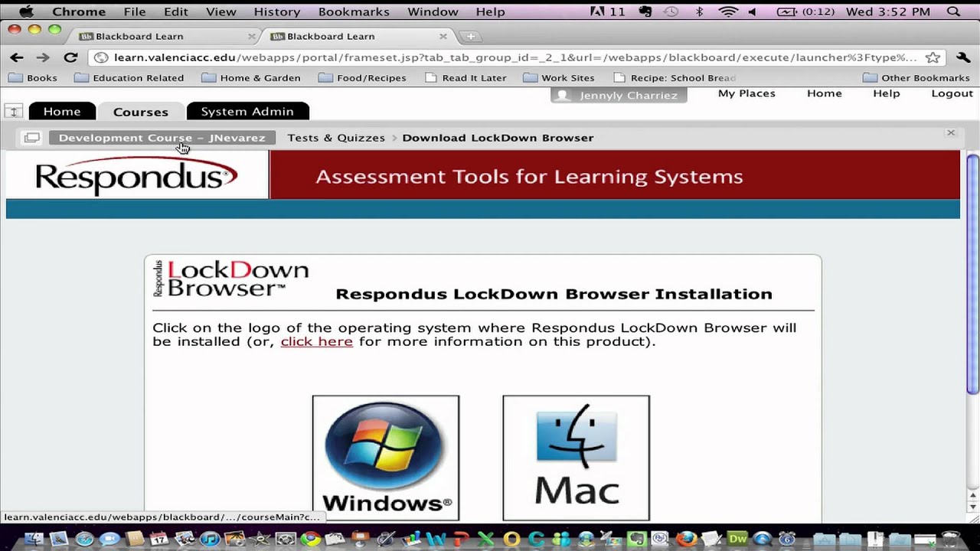The height and width of the screenshot is (551, 980).
Task: Expand the My Places menu
Action: 746,93
